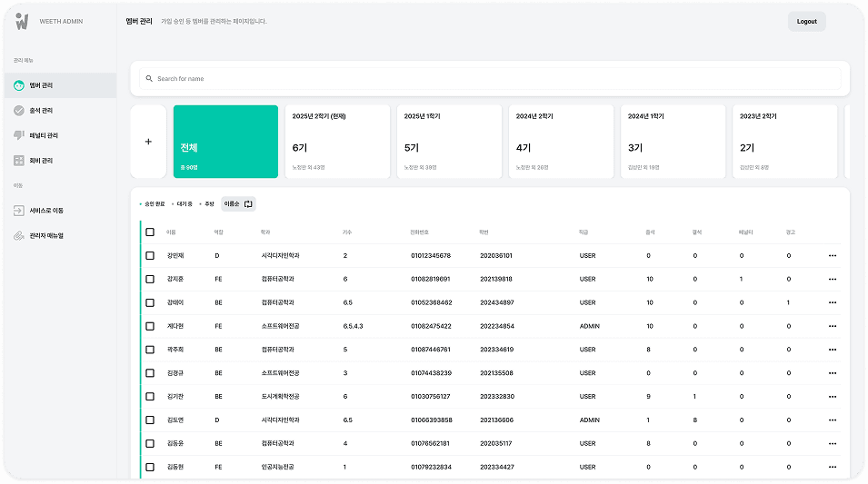Image resolution: width=868 pixels, height=484 pixels.
Task: Expand more options for 202136606's row
Action: click(x=832, y=420)
